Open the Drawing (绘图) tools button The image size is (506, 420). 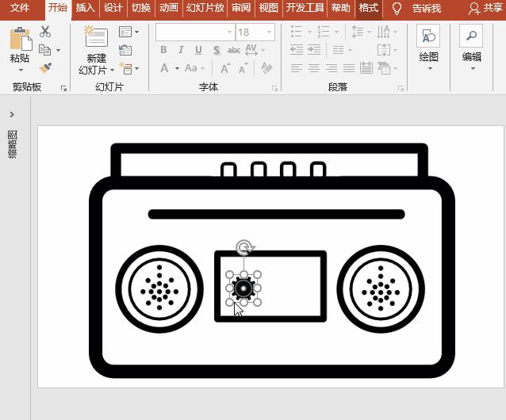[428, 47]
